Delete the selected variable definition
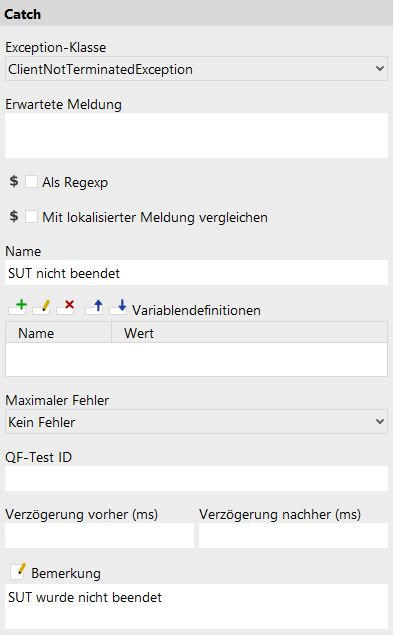 [x=65, y=307]
